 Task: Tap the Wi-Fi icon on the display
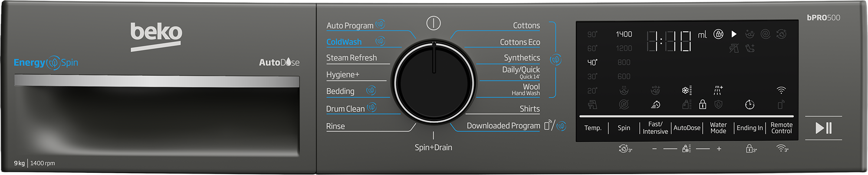click(x=781, y=90)
